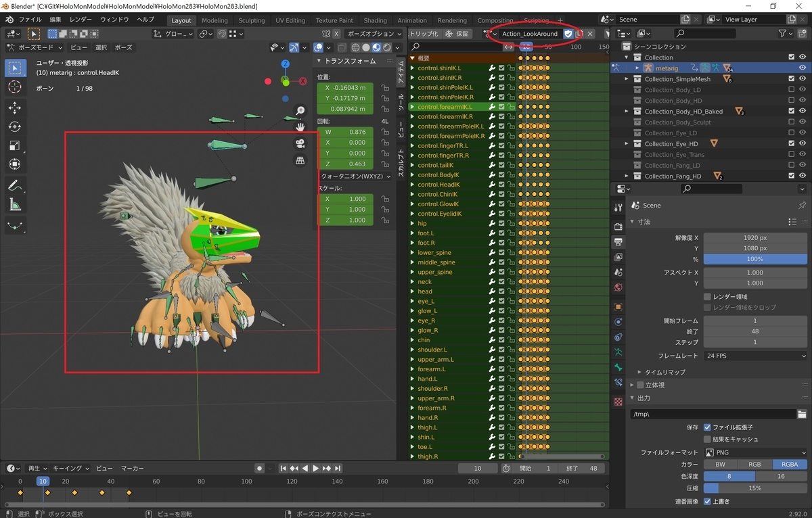812x518 pixels.
Task: Open the Render properties tab
Action: point(618,226)
